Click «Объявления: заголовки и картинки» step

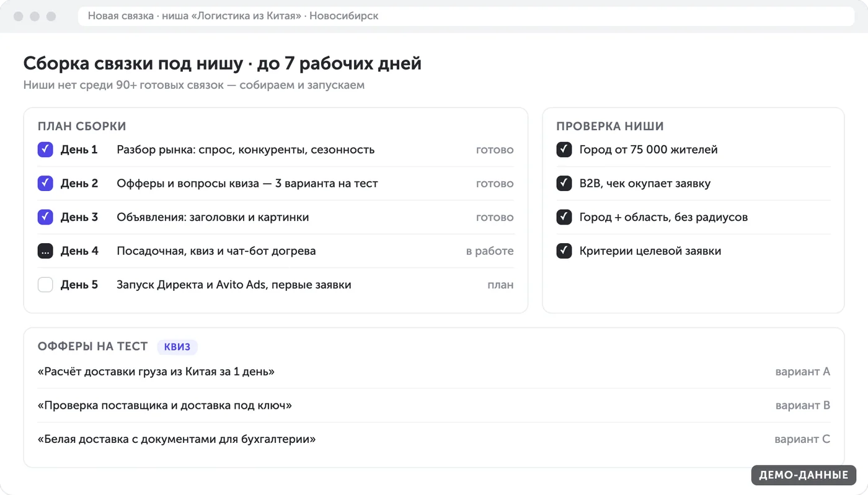click(213, 217)
